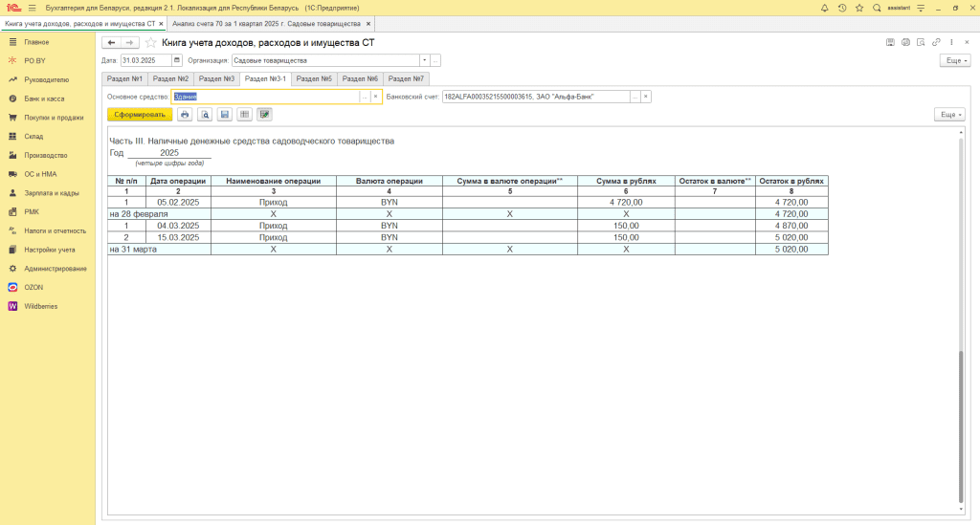Toggle the edit mode toolbar icon
This screenshot has width=980, height=525.
coord(264,114)
